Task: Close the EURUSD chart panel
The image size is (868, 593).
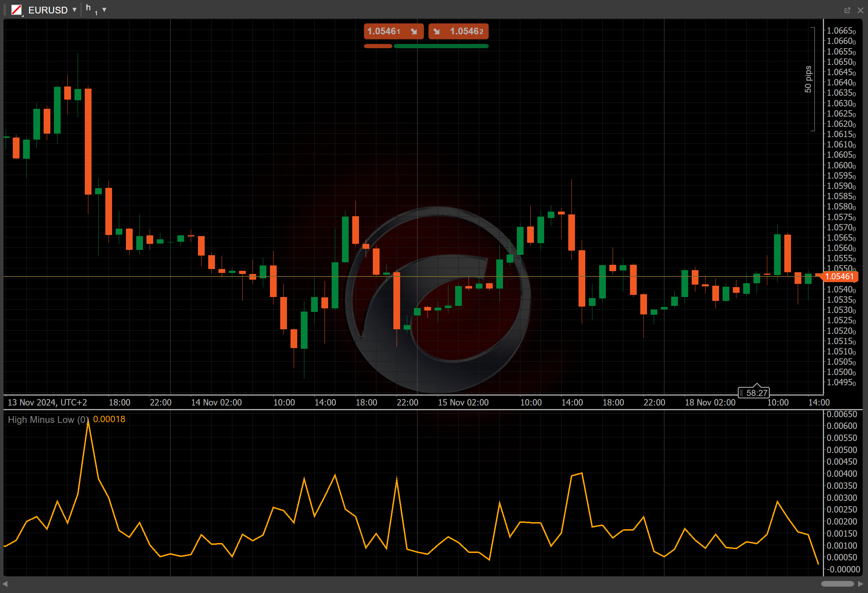Action: pyautogui.click(x=860, y=10)
